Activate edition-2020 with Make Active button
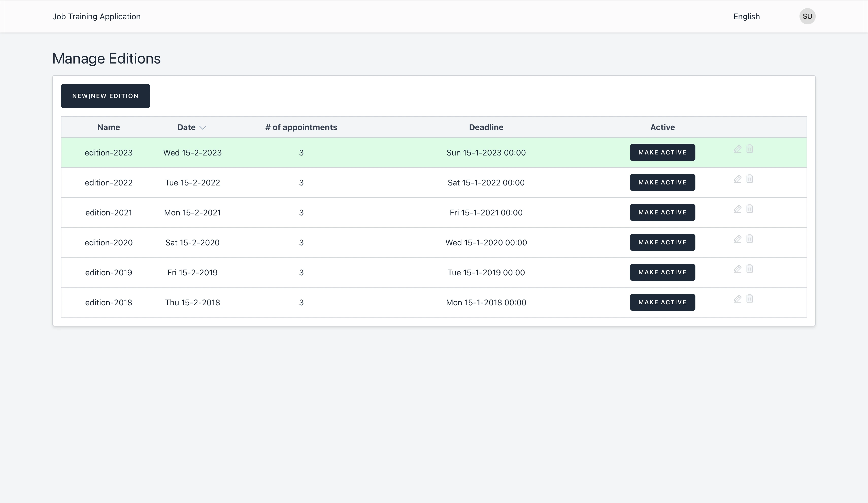The image size is (868, 503). [x=662, y=242]
